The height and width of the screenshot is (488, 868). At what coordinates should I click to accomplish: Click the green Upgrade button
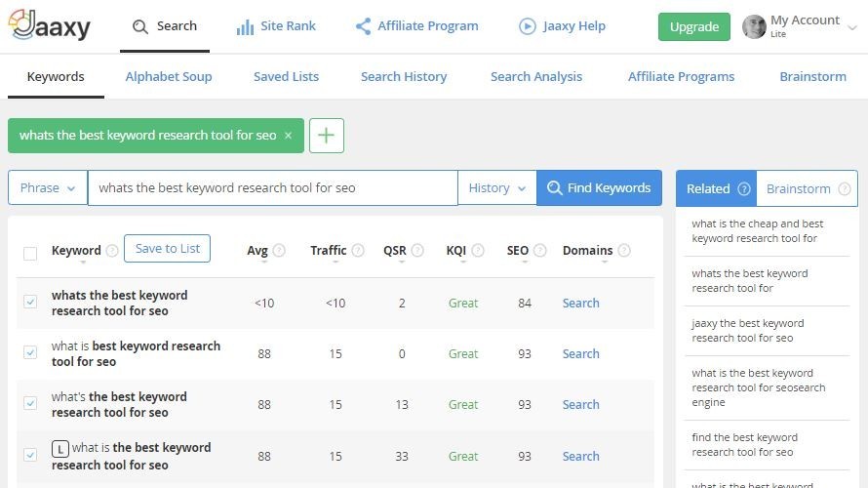694,26
